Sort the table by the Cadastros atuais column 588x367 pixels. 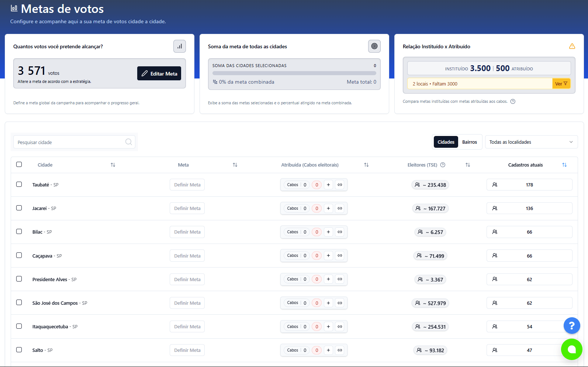[x=564, y=165]
